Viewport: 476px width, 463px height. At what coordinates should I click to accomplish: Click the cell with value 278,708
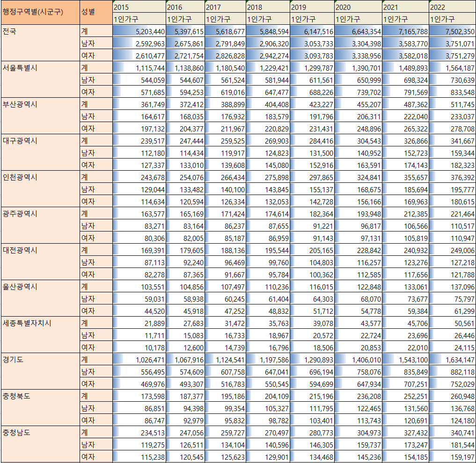452,128
